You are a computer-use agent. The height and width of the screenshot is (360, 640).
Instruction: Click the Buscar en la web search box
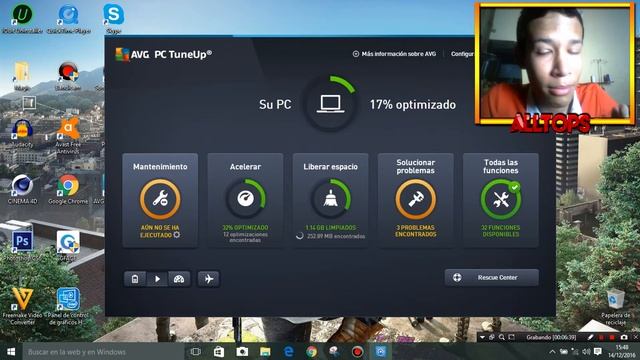[102, 352]
